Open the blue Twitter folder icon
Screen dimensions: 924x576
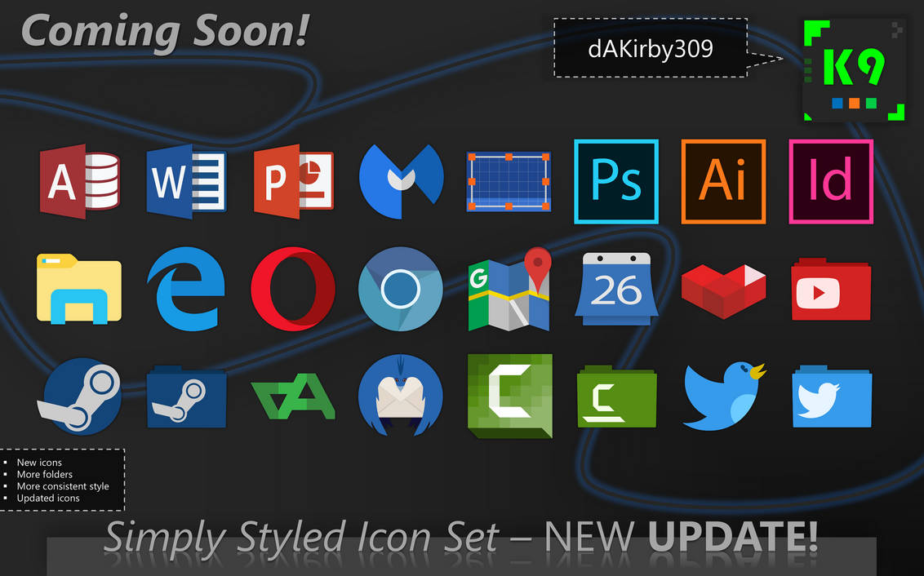coord(832,397)
